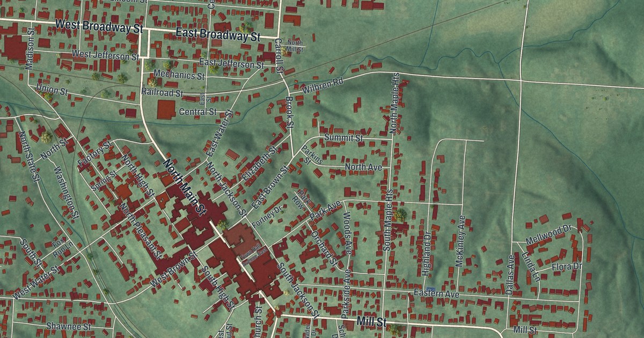Viewport: 644px width, 338px height.
Task: Click the Railroad St label
Action: (162, 93)
